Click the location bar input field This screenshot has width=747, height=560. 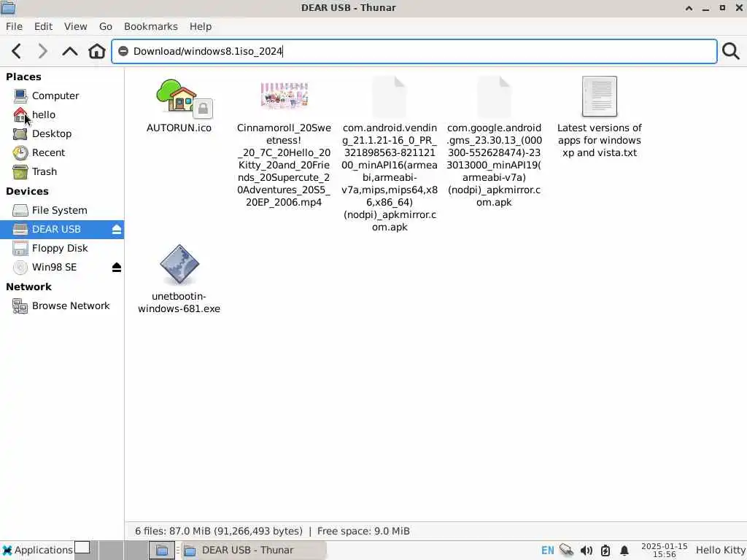[x=414, y=51]
